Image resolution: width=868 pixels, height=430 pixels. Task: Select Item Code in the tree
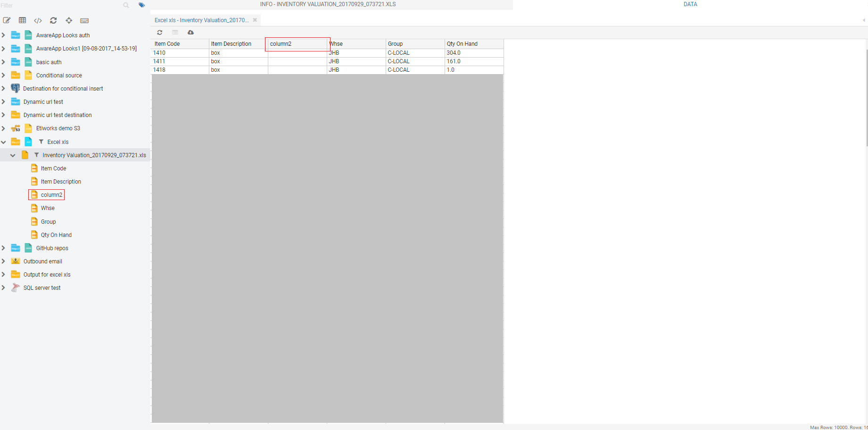53,169
